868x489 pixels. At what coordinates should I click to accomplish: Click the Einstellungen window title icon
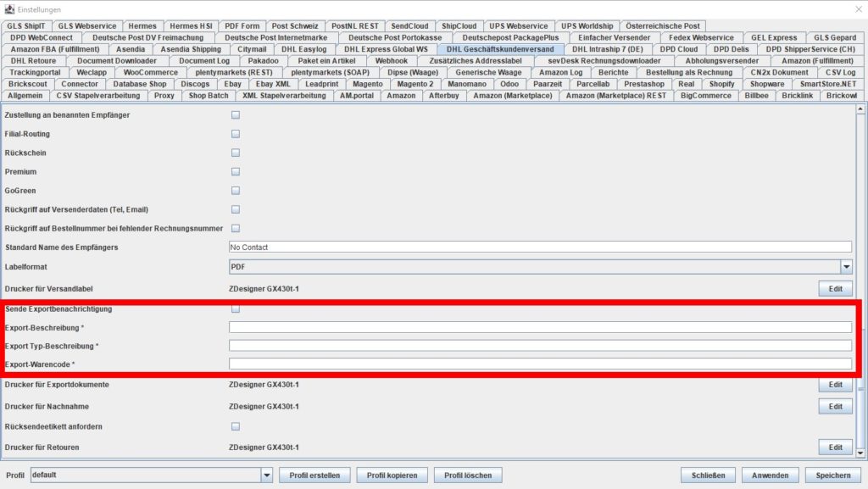pos(9,9)
